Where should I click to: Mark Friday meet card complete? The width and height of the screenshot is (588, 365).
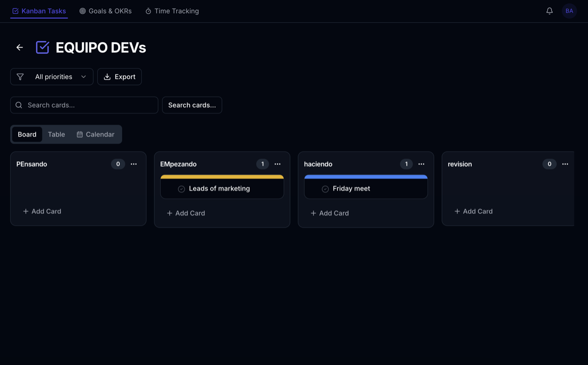[x=325, y=189]
